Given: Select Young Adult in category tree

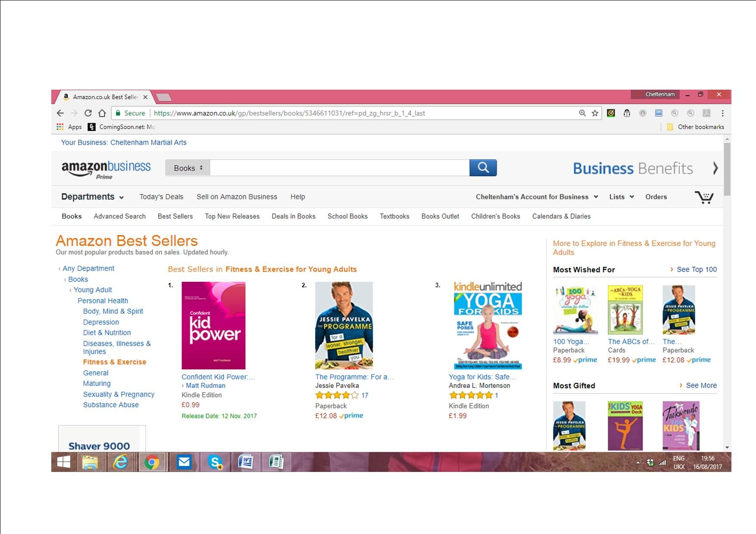Looking at the screenshot, I should 93,290.
